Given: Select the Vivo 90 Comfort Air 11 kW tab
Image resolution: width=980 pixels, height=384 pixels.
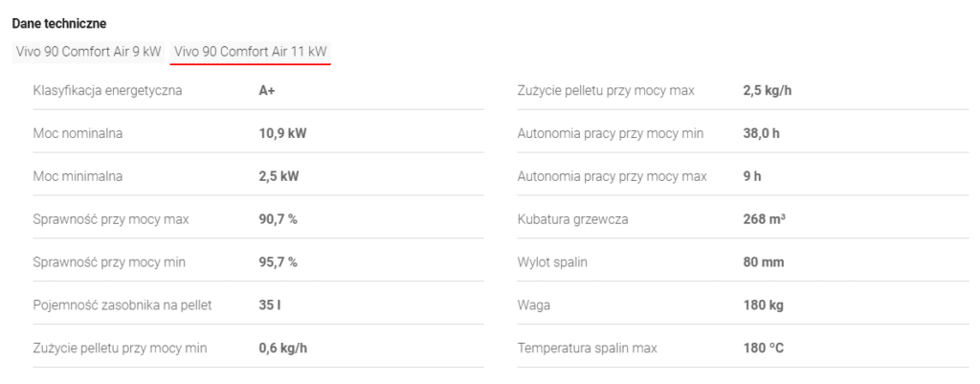Looking at the screenshot, I should [x=251, y=51].
